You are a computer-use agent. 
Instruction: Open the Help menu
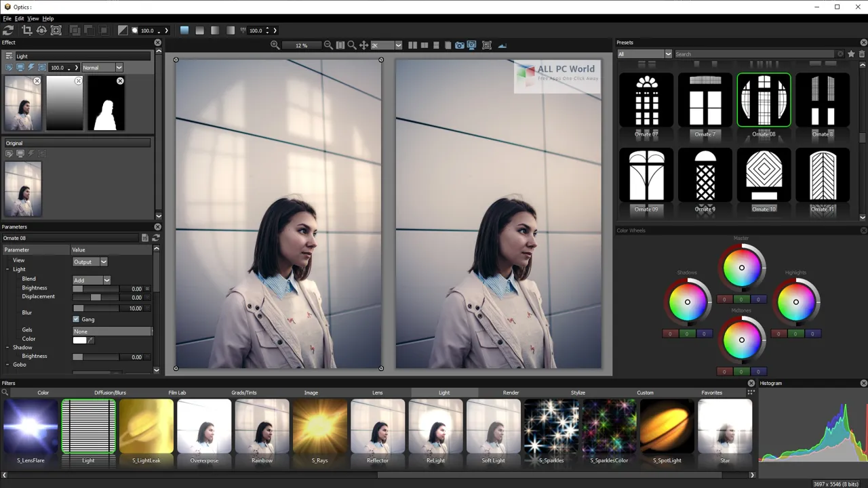[48, 18]
